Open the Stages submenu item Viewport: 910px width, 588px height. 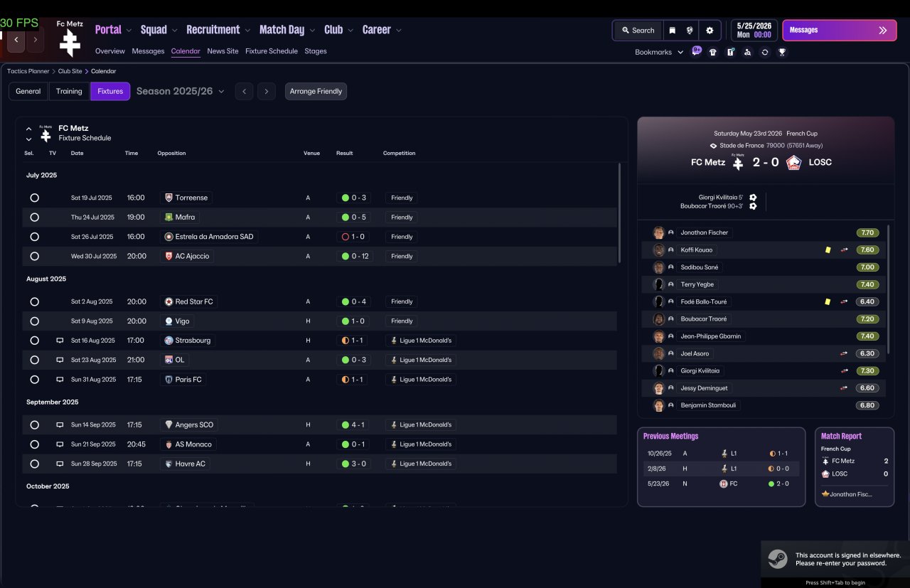[x=316, y=51]
